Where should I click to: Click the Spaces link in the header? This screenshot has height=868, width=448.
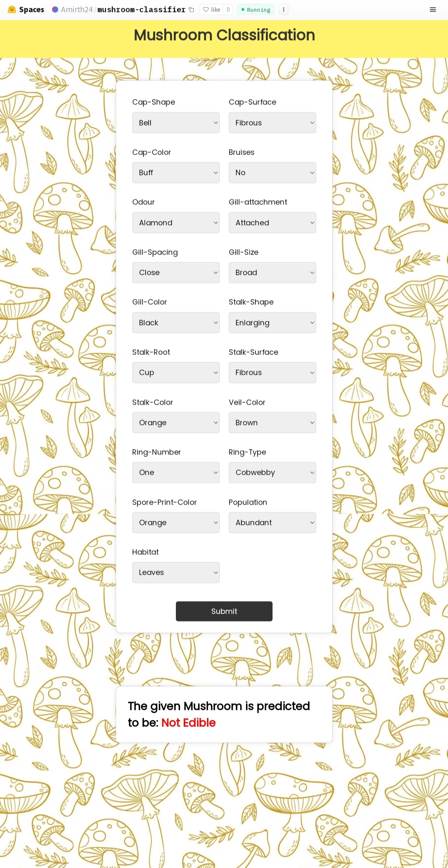point(32,10)
